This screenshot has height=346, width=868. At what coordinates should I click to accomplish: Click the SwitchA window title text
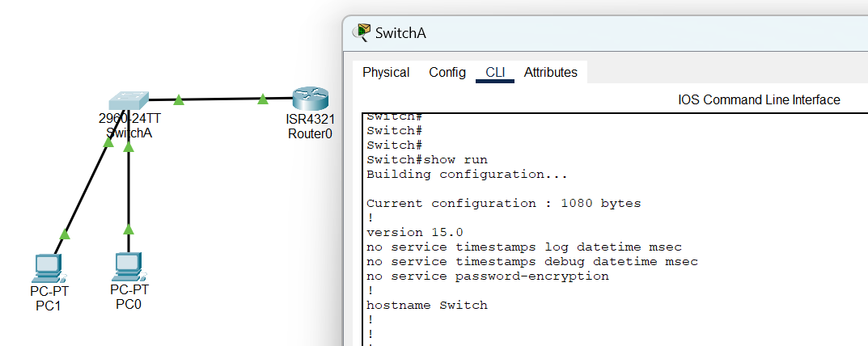tap(400, 32)
